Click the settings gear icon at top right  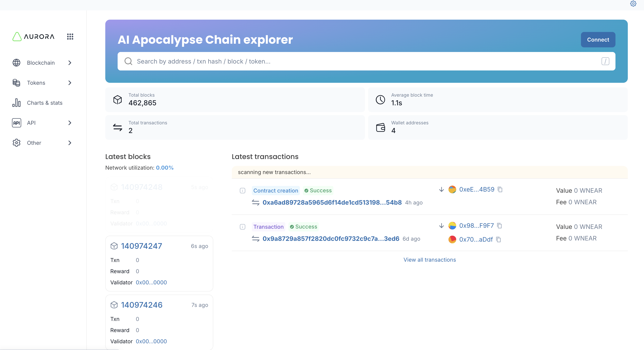(x=633, y=3)
